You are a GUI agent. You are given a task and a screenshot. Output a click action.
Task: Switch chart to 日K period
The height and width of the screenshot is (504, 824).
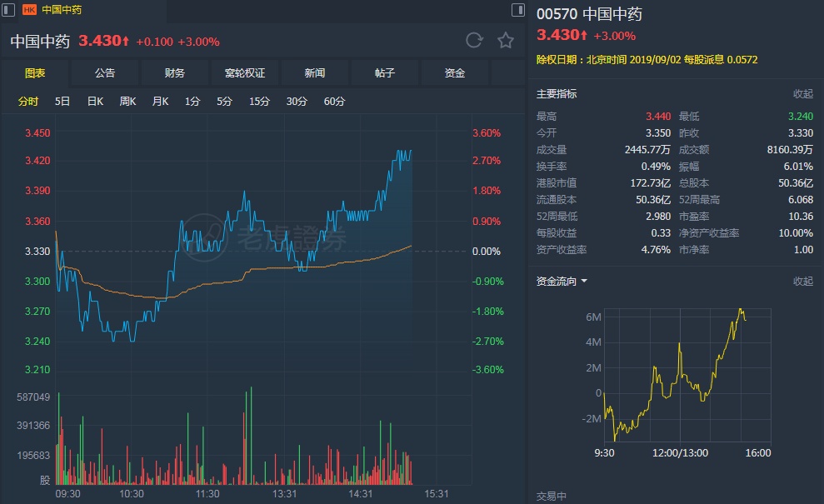[95, 102]
